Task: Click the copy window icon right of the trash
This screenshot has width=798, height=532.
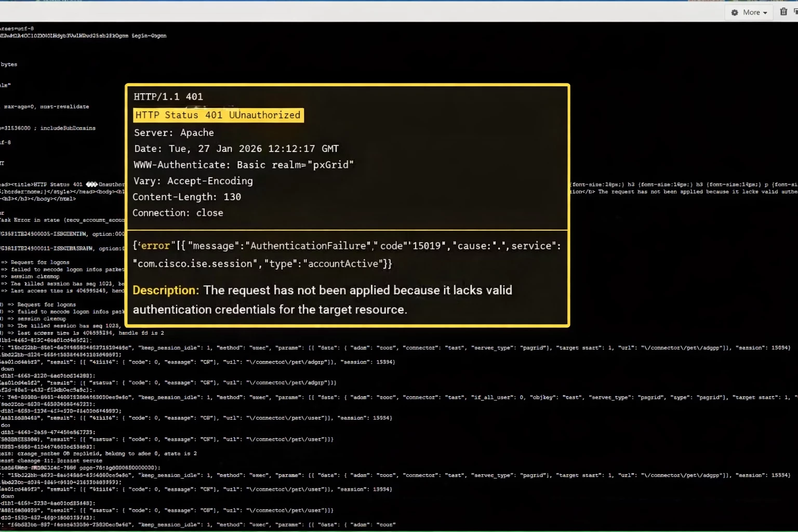Action: click(795, 12)
